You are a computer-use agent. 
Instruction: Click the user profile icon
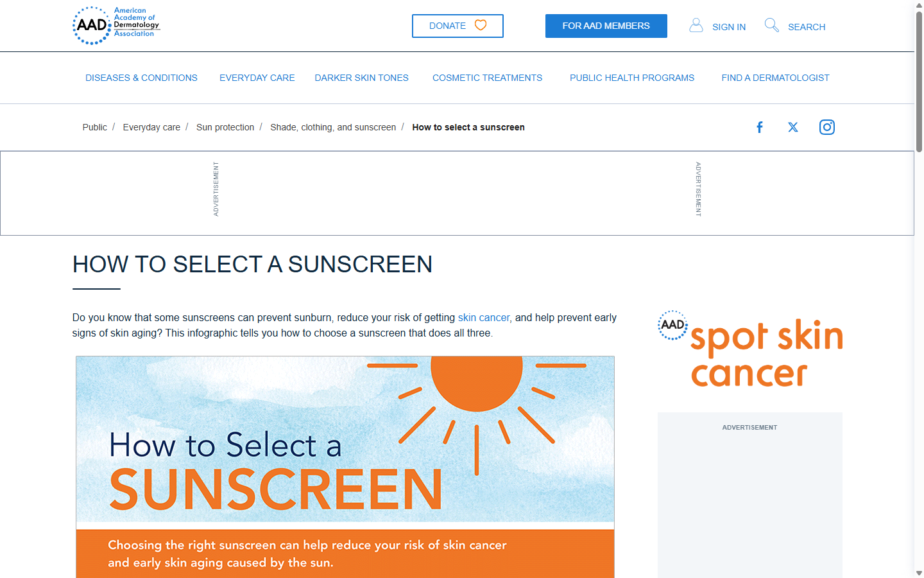click(x=696, y=25)
